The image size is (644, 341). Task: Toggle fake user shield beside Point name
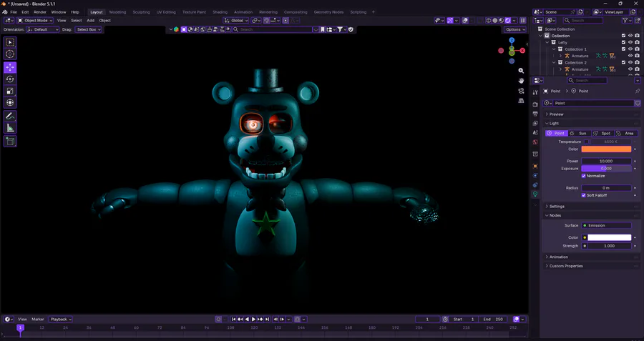[x=638, y=103]
